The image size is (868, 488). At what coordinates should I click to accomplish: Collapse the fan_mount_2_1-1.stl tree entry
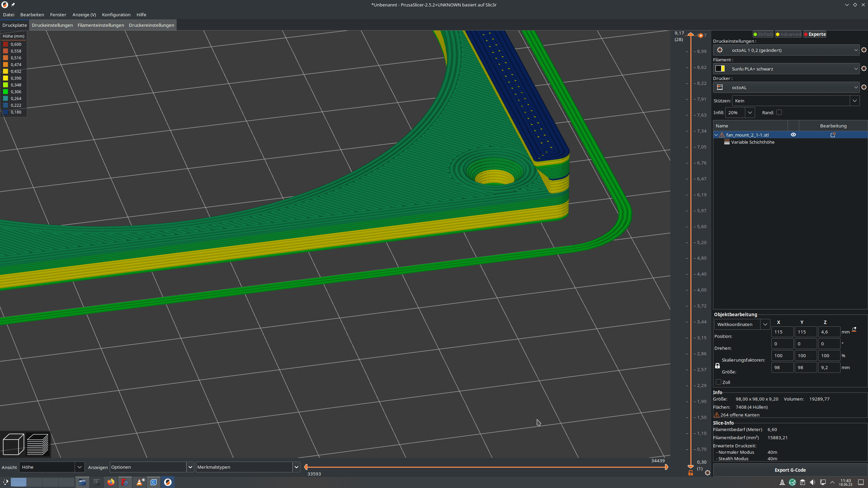point(716,135)
